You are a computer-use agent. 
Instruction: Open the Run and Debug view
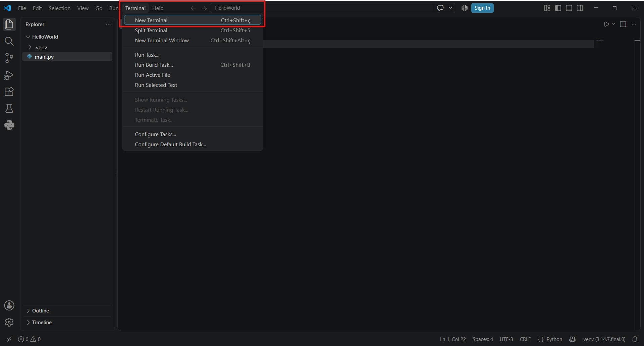pos(9,75)
